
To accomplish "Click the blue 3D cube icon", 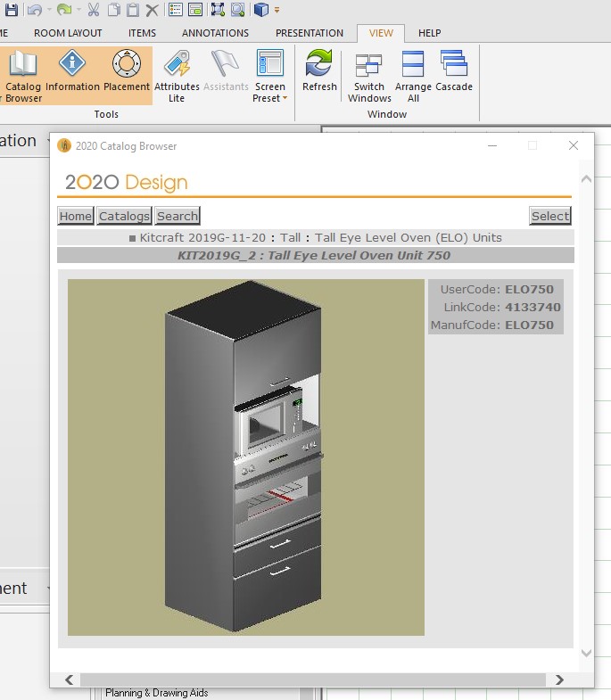I will coord(261,10).
